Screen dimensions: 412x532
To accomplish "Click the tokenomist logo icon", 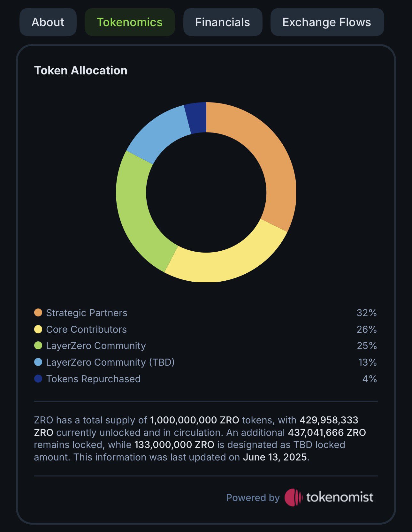I will pos(293,497).
